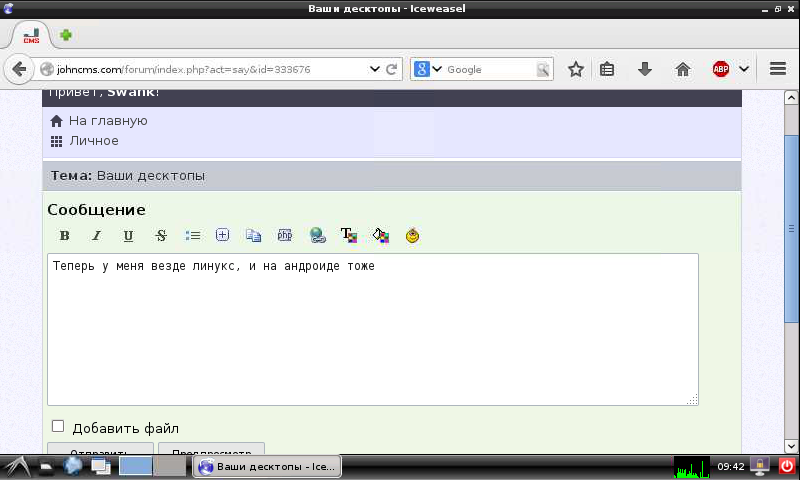This screenshot has width=800, height=480.
Task: Open the smileys picker
Action: click(412, 235)
